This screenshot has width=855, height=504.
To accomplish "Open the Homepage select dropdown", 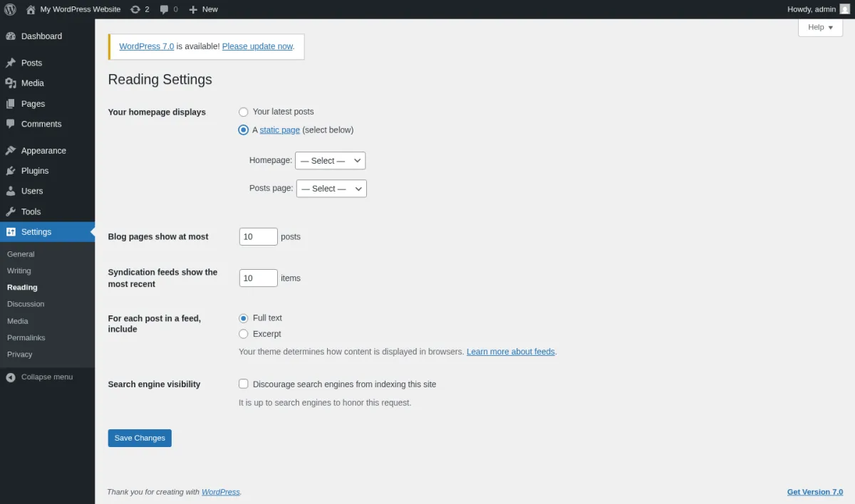I will point(331,161).
